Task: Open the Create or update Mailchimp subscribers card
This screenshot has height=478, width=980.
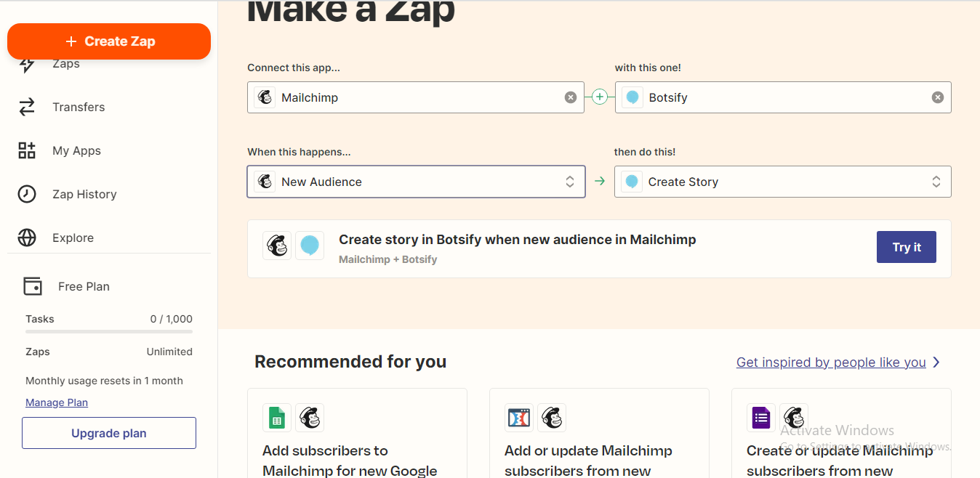Action: click(x=841, y=433)
